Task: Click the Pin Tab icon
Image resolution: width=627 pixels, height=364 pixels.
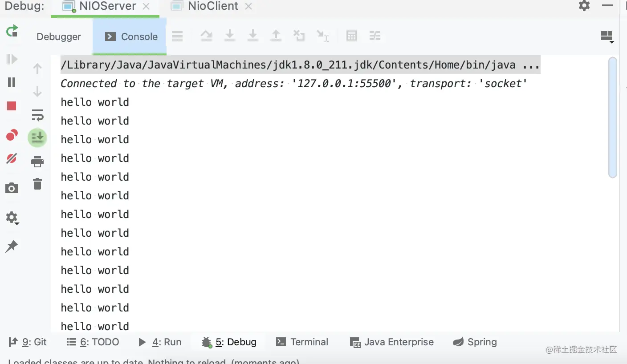Action: [x=12, y=247]
